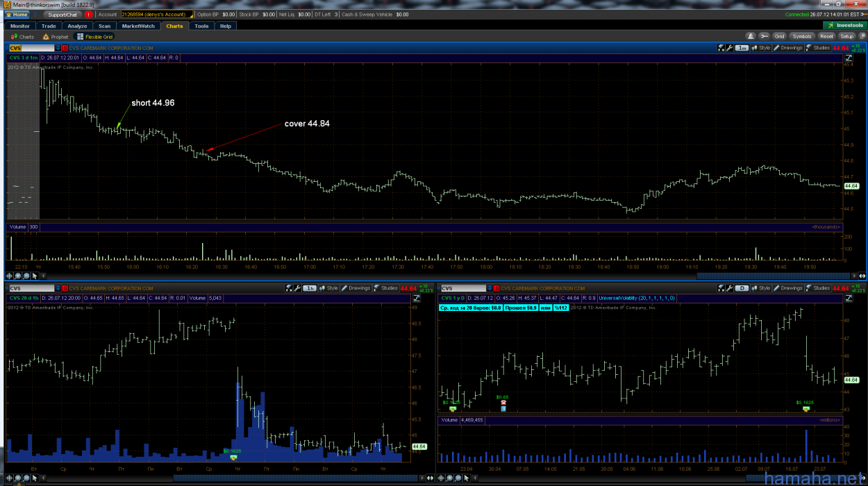Open the Drawings menu on the 1m chart

click(x=788, y=48)
